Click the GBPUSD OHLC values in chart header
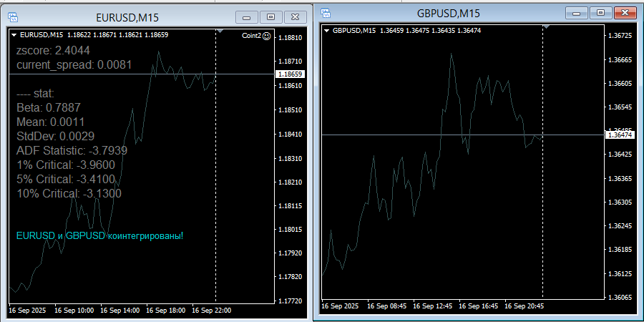The image size is (644, 322). (431, 30)
